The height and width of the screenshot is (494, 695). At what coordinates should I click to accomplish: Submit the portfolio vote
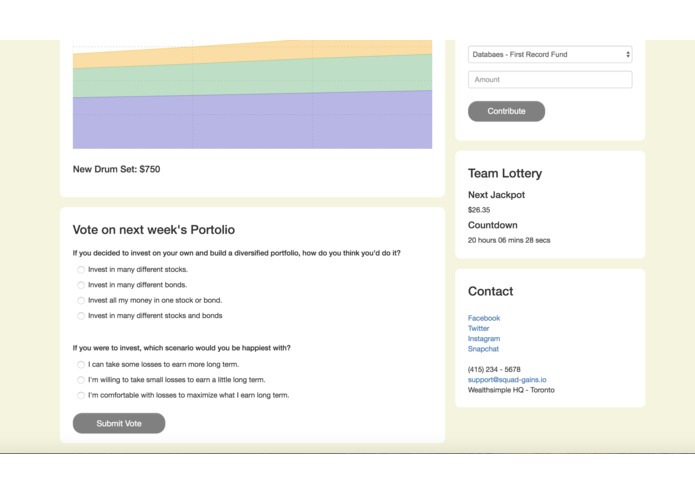pos(119,424)
